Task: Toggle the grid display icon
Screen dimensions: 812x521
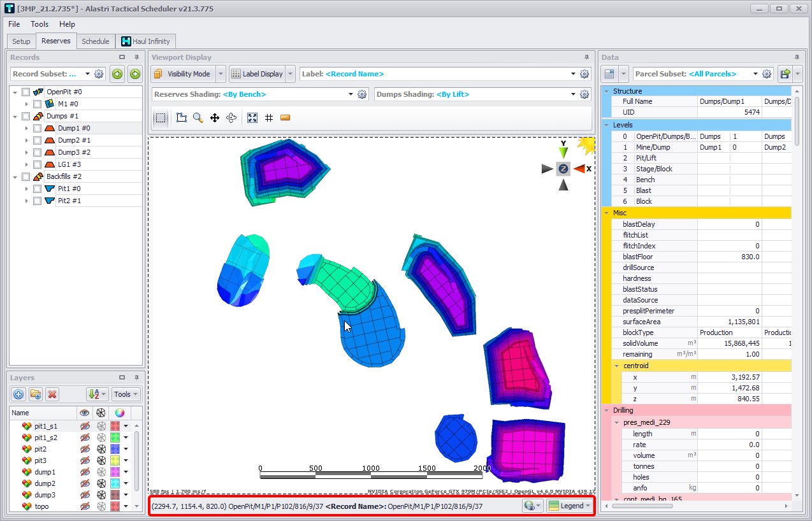Action: coord(269,118)
